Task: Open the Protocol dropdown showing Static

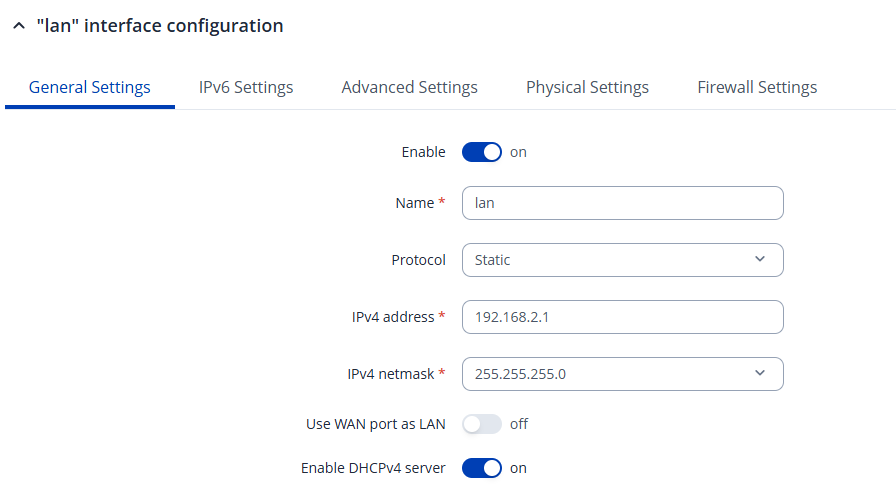Action: pos(622,260)
